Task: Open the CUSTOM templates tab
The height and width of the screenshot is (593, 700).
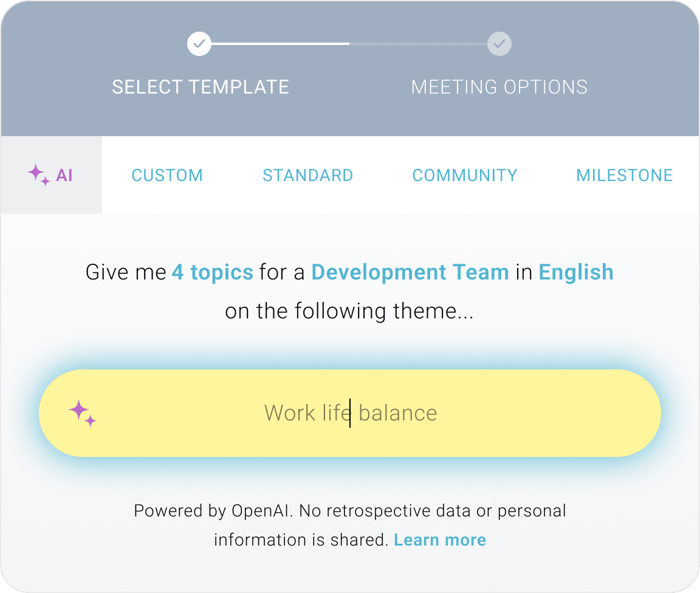Action: [x=167, y=176]
